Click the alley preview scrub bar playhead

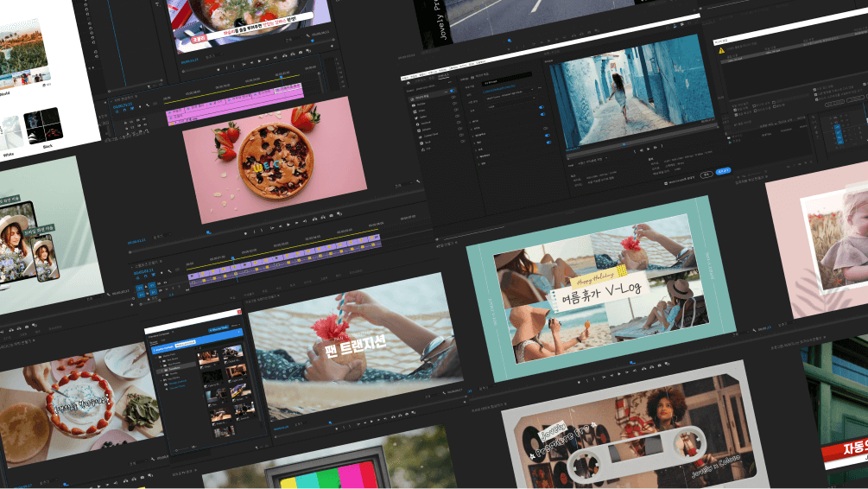(624, 144)
